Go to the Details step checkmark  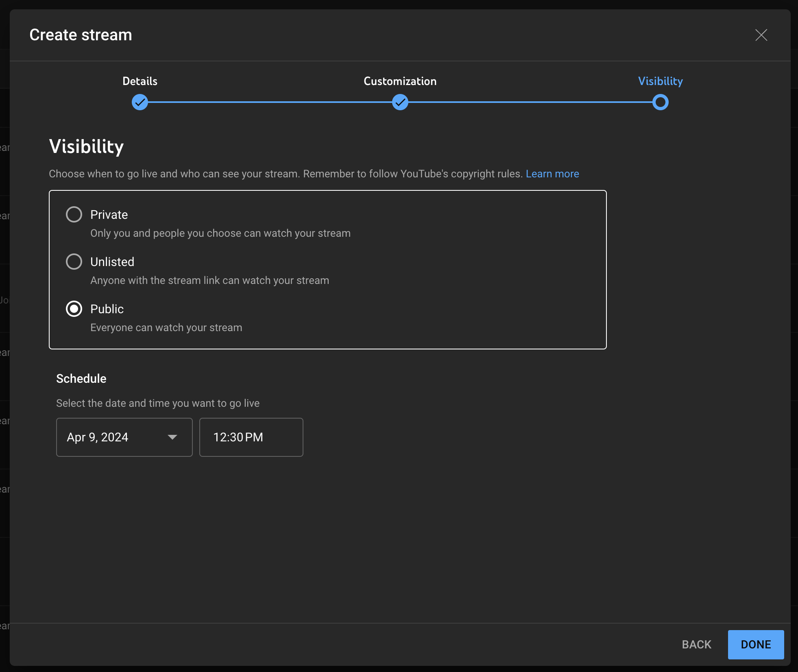point(140,102)
